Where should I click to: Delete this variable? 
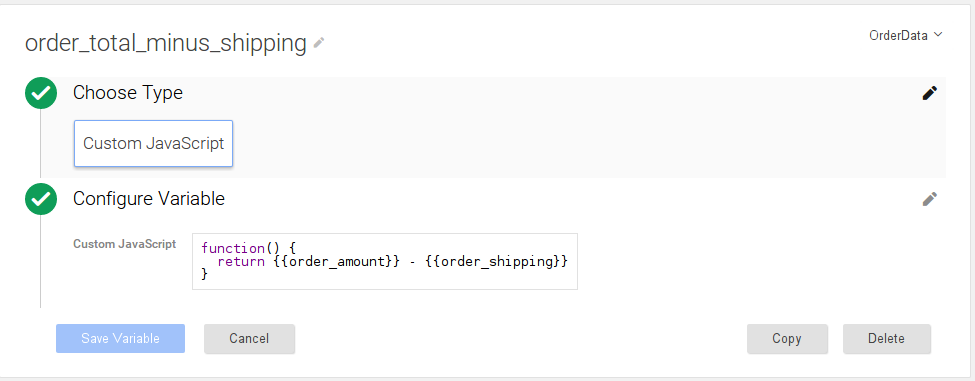click(887, 339)
